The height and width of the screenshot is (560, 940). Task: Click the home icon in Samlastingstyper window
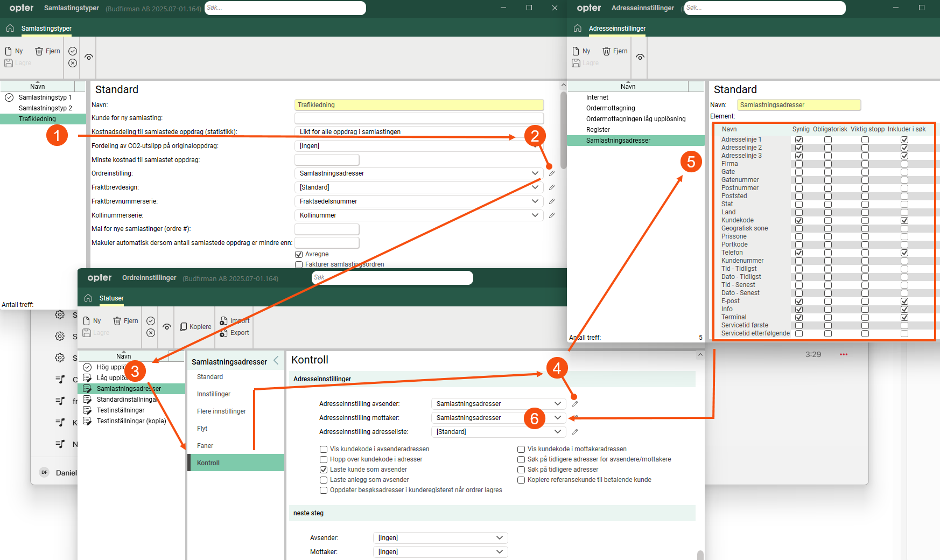[x=10, y=29]
